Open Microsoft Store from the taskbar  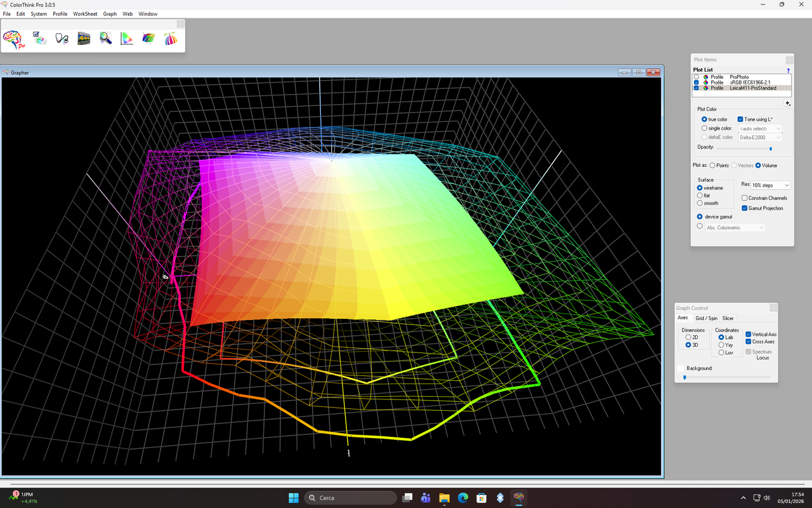pos(481,498)
